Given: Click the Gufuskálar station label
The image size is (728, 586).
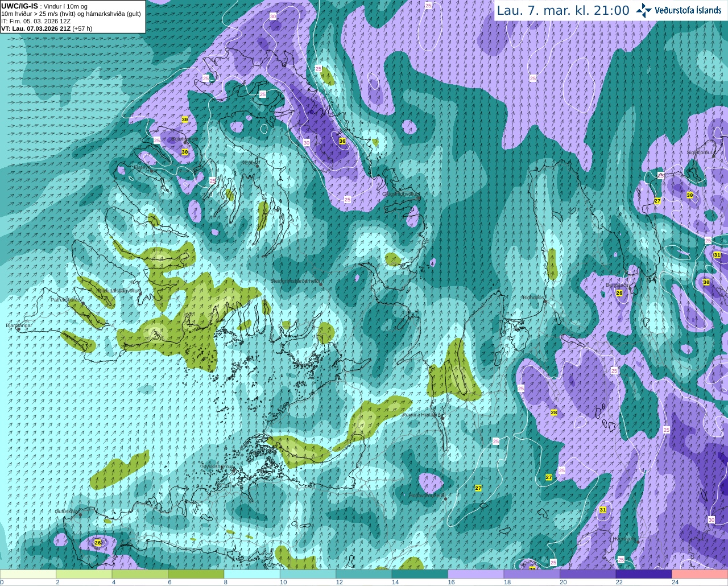Looking at the screenshot, I should tap(67, 511).
